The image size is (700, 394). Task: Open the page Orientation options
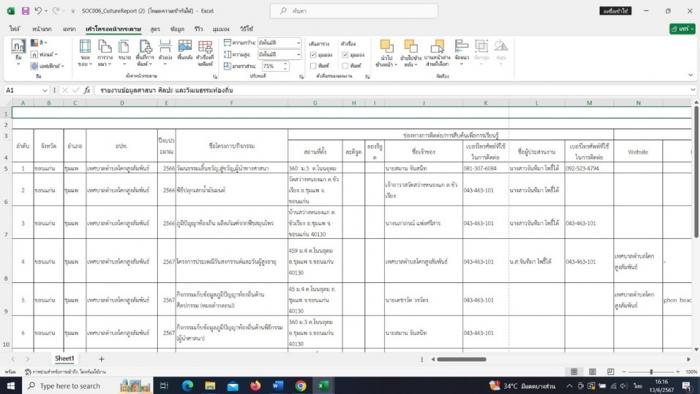(104, 53)
